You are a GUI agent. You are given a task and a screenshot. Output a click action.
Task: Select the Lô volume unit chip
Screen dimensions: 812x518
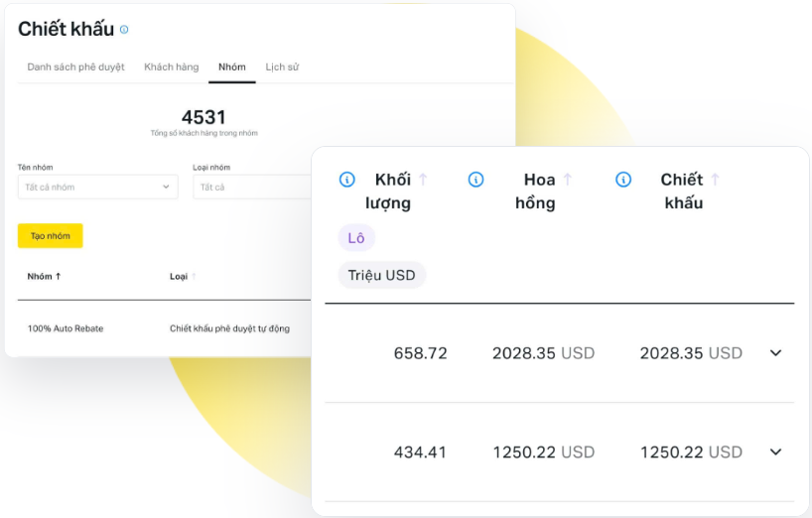pyautogui.click(x=356, y=238)
